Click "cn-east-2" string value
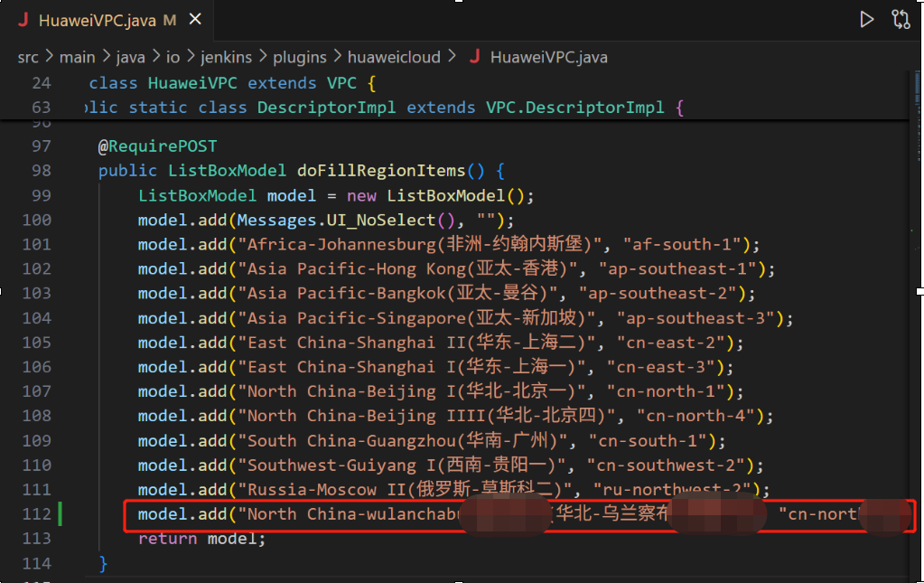The image size is (924, 583). coord(670,343)
